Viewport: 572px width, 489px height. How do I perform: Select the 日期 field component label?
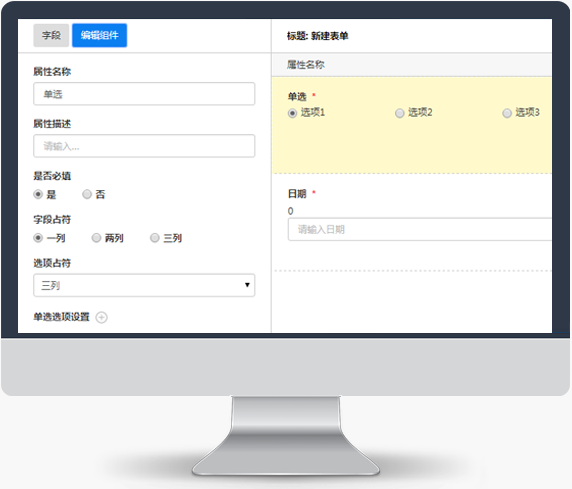click(x=297, y=193)
